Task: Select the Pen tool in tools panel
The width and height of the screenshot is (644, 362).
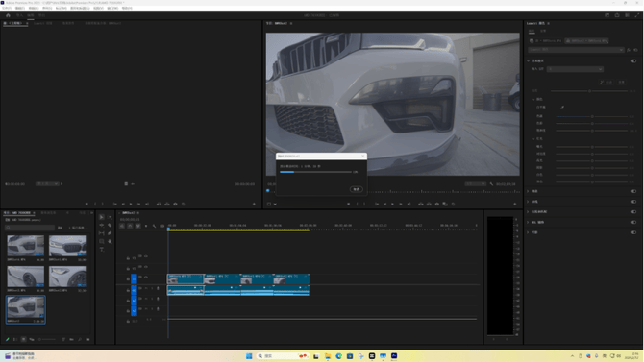Action: (x=110, y=233)
